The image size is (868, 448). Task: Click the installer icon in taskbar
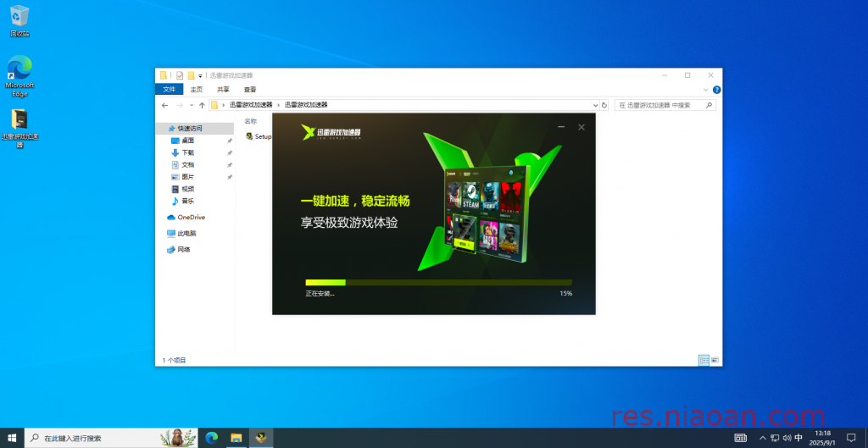click(x=261, y=438)
